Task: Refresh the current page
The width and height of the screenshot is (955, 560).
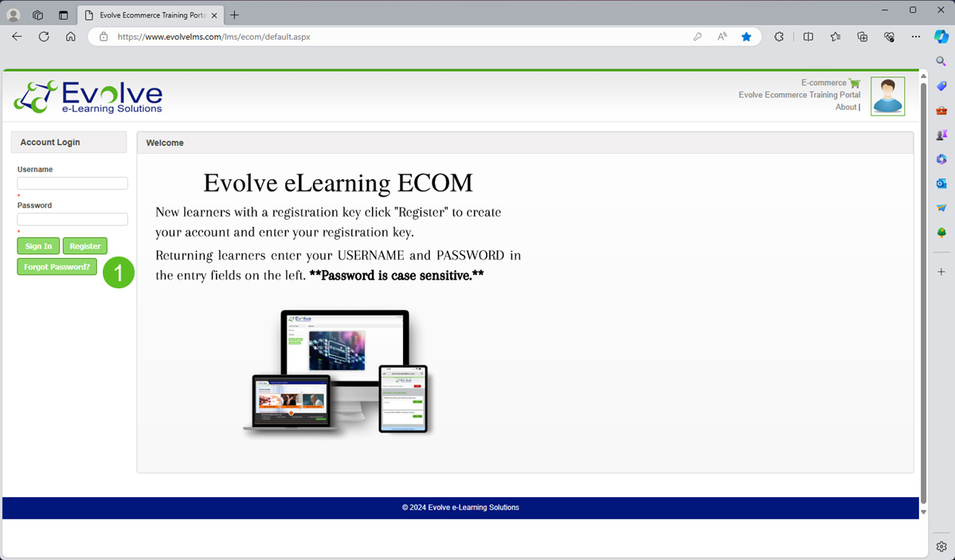Action: pyautogui.click(x=44, y=36)
